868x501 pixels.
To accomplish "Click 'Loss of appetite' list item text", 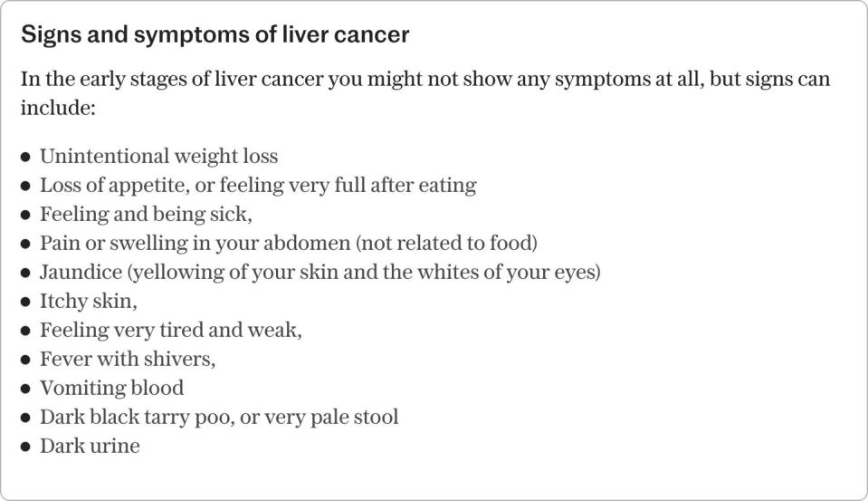I will pos(258,185).
